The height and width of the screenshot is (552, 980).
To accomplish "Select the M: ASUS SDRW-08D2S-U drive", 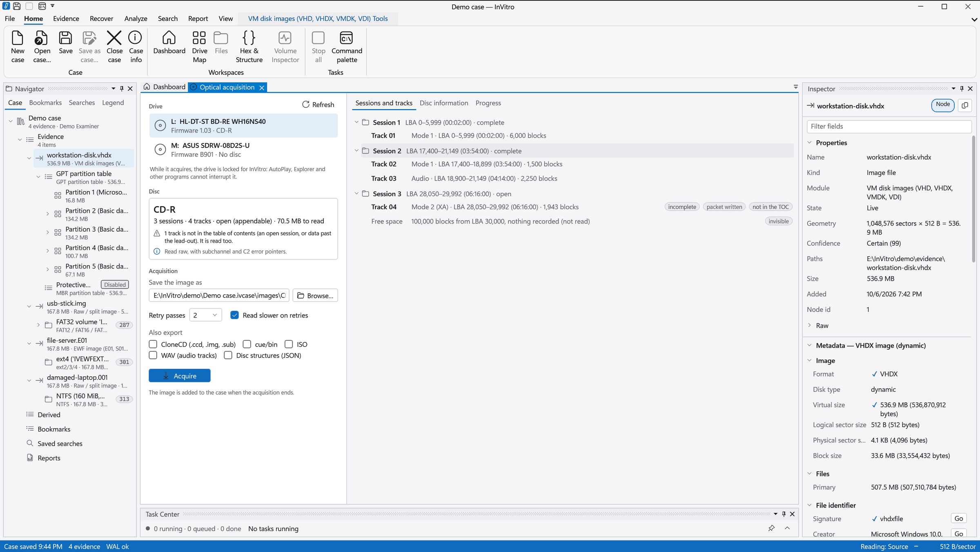I will click(x=243, y=150).
